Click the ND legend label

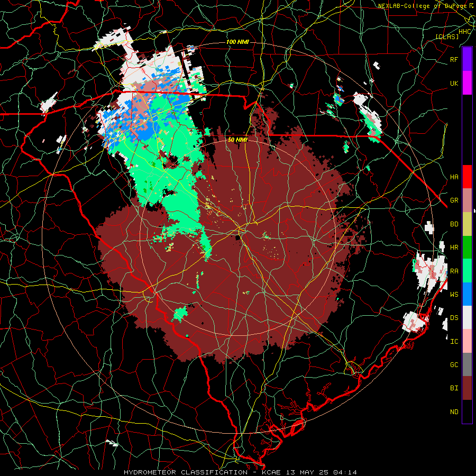[x=454, y=412]
